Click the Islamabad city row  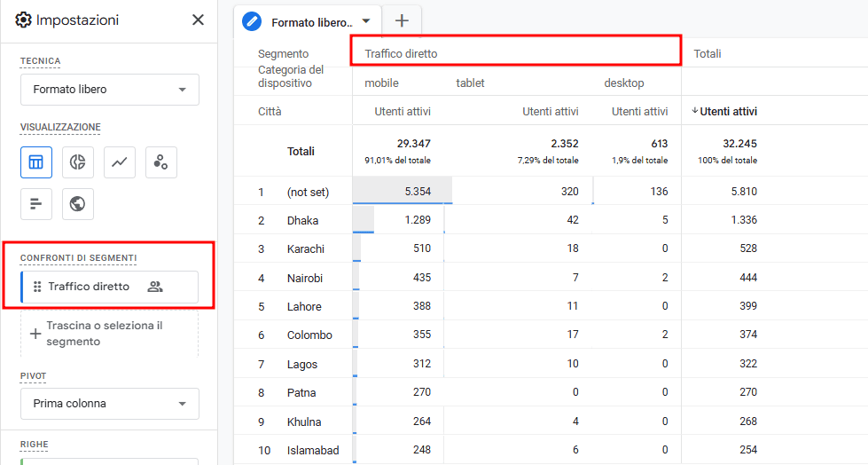(x=313, y=451)
